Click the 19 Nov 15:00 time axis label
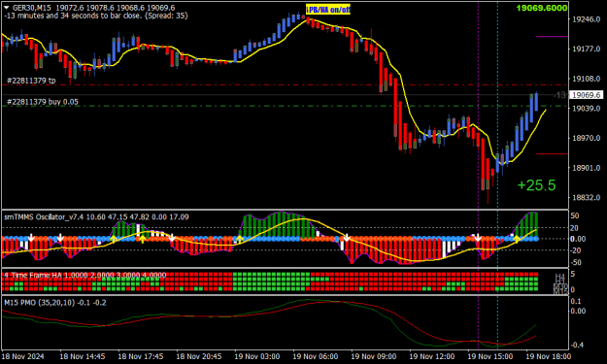Image resolution: width=607 pixels, height=364 pixels. (489, 356)
